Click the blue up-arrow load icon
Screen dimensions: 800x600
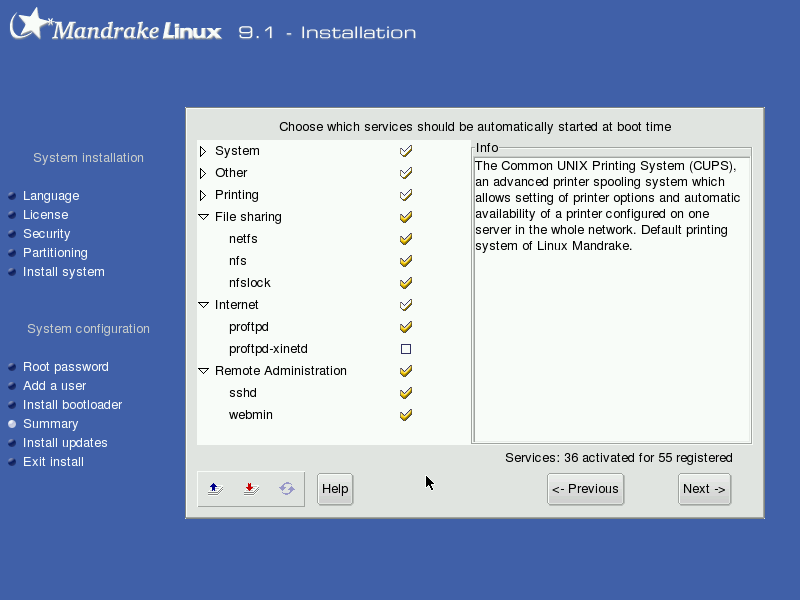[x=215, y=489]
